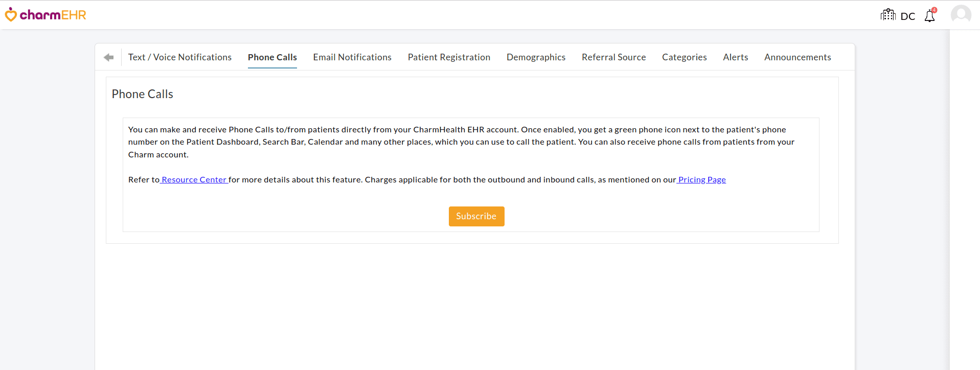
Task: Follow the Pricing Page link
Action: point(701,180)
